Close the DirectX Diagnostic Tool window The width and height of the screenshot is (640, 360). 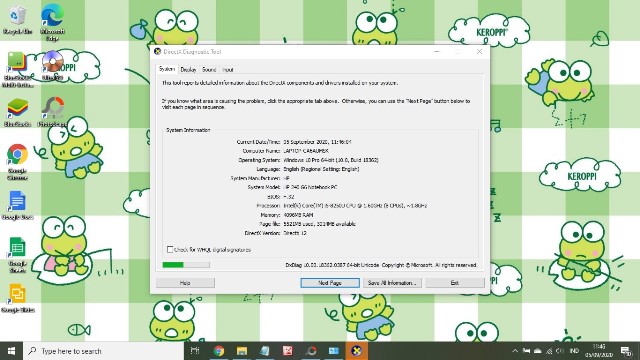(x=479, y=51)
